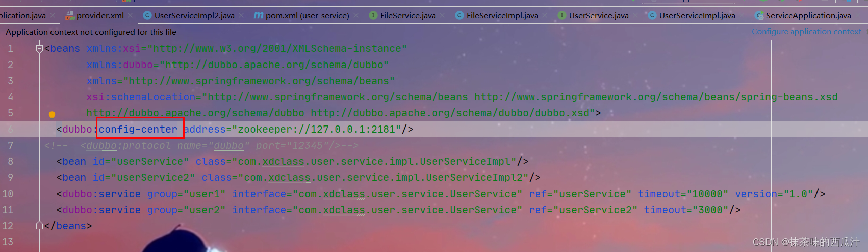This screenshot has height=252, width=868.
Task: Collapse the beans element at line 1
Action: (x=39, y=49)
